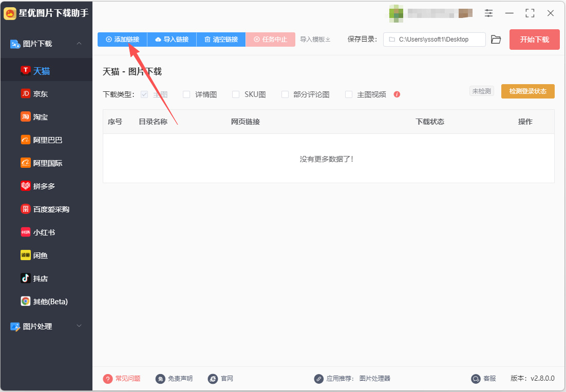The height and width of the screenshot is (392, 566).
Task: Select the 拼多多 icon in sidebar
Action: tap(25, 186)
